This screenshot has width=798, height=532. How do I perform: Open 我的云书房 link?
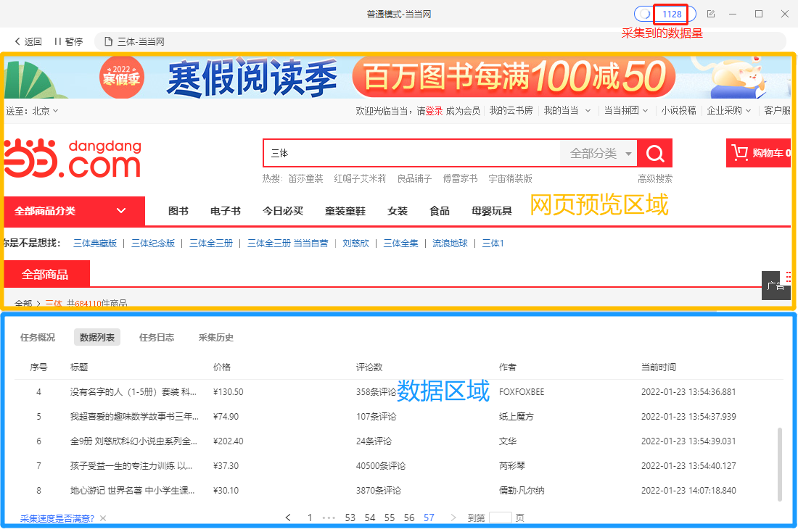click(x=511, y=110)
